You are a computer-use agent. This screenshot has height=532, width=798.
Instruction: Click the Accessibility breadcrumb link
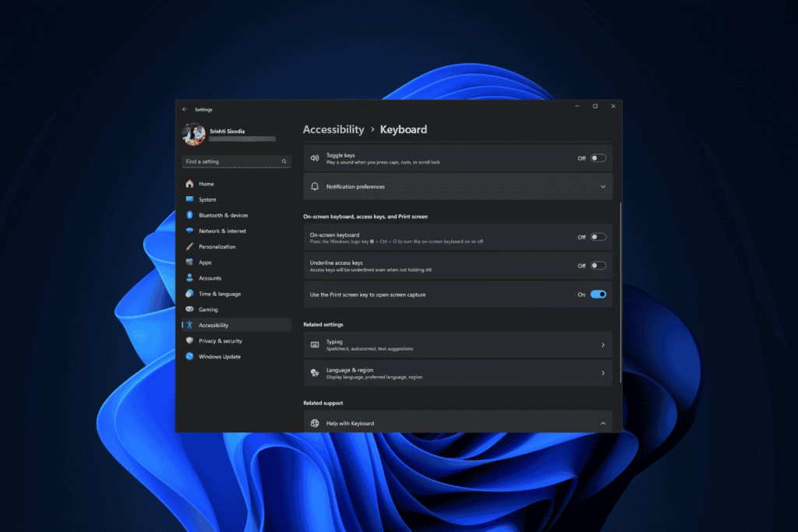pos(334,129)
